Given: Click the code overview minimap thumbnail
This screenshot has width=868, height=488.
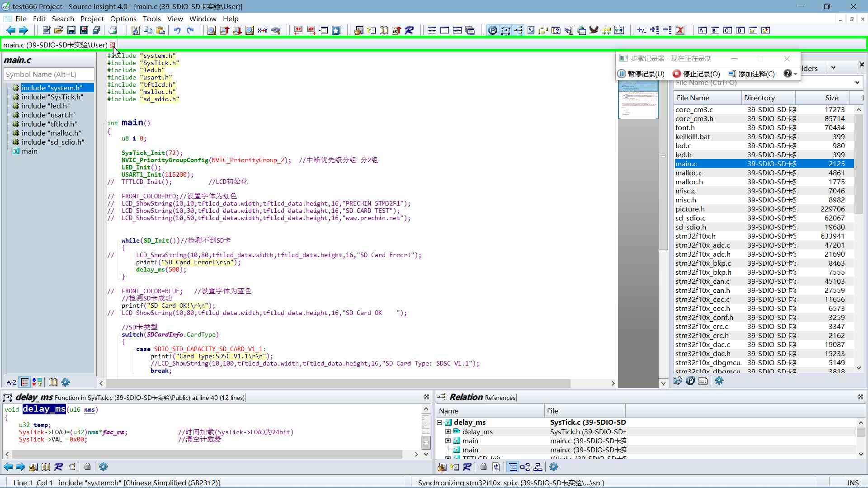Looking at the screenshot, I should pyautogui.click(x=638, y=99).
